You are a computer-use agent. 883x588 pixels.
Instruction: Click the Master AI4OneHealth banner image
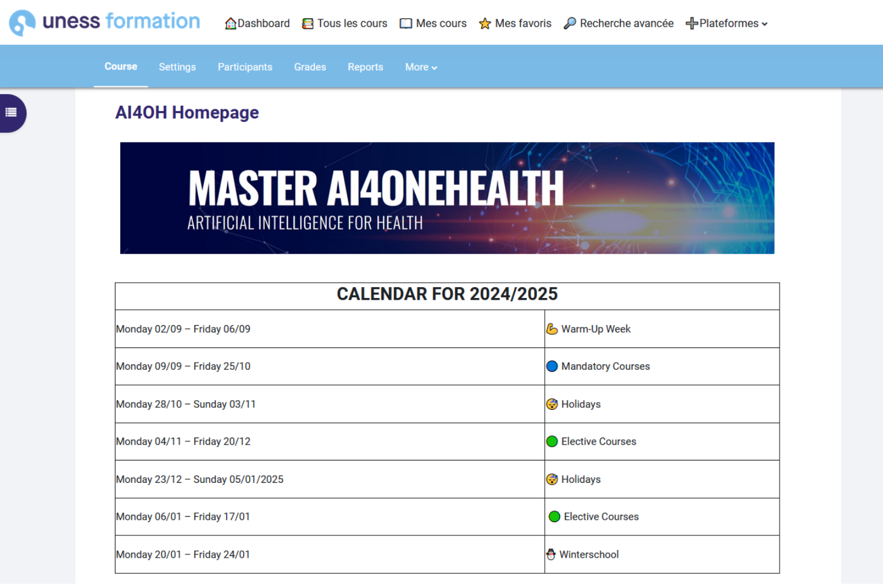click(448, 198)
